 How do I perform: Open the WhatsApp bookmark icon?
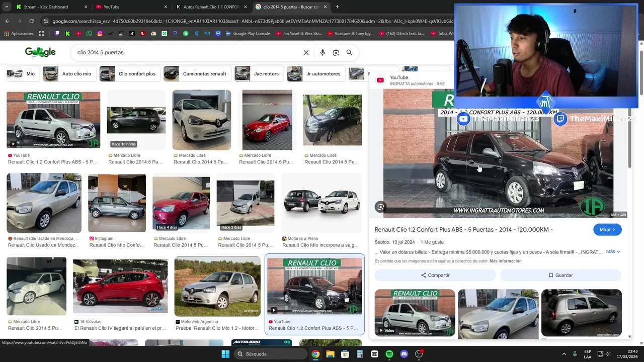89,34
